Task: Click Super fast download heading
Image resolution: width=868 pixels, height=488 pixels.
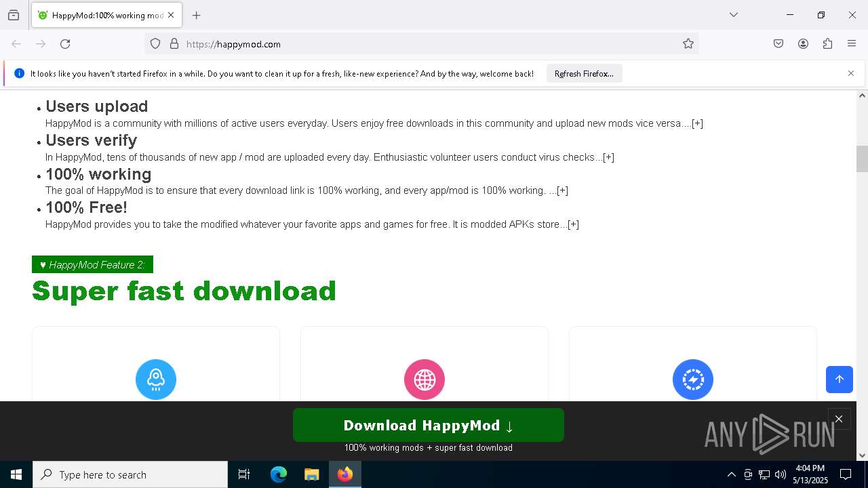Action: pyautogui.click(x=184, y=291)
